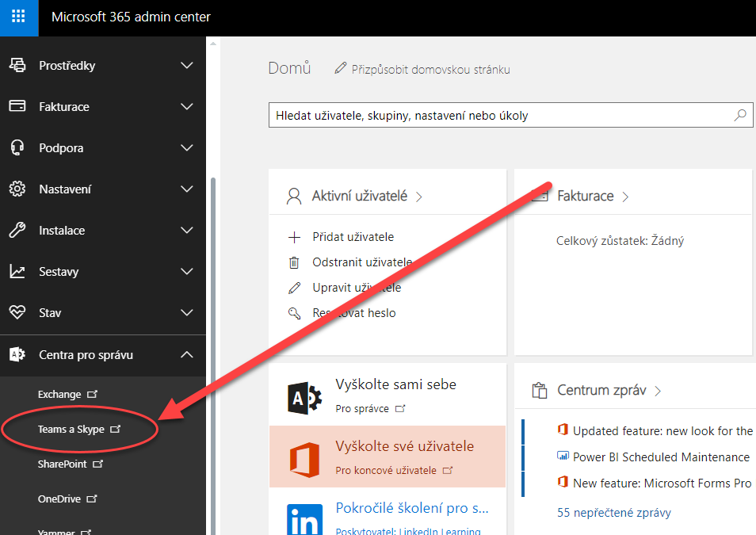Expand the Instalace chevron
Image resolution: width=756 pixels, height=535 pixels.
pyautogui.click(x=186, y=230)
